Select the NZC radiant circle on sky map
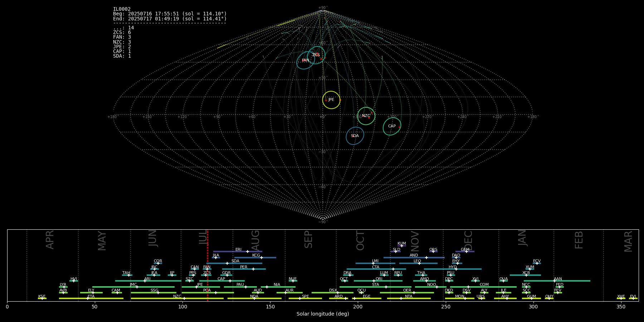 pos(366,116)
